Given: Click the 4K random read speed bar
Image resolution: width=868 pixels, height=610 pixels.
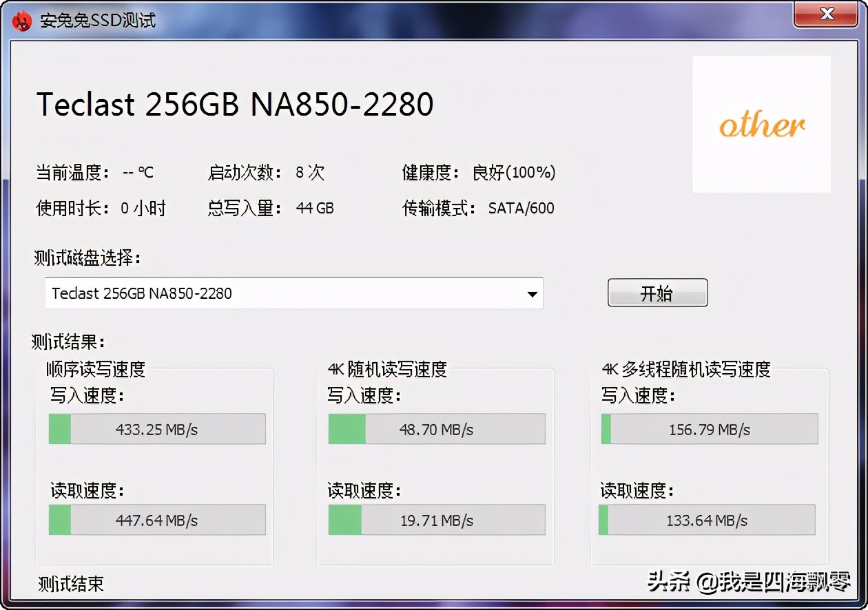Looking at the screenshot, I should 435,520.
